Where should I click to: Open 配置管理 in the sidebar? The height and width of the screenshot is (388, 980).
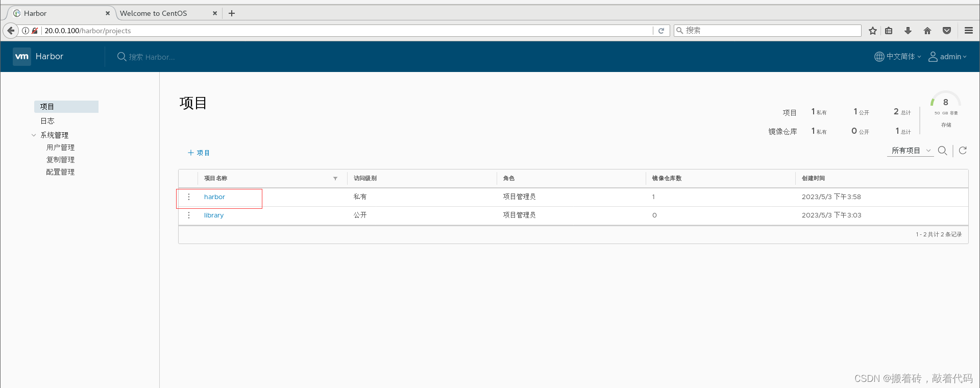tap(60, 172)
